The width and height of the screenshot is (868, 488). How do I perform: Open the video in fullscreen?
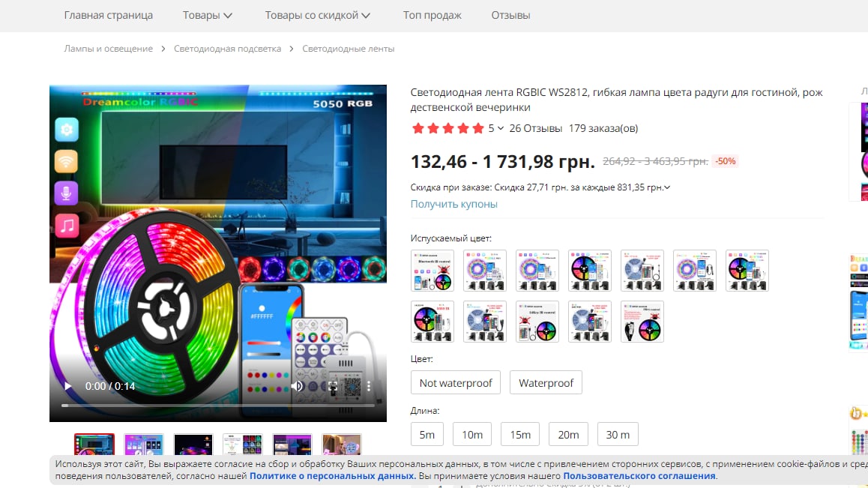[x=333, y=386]
